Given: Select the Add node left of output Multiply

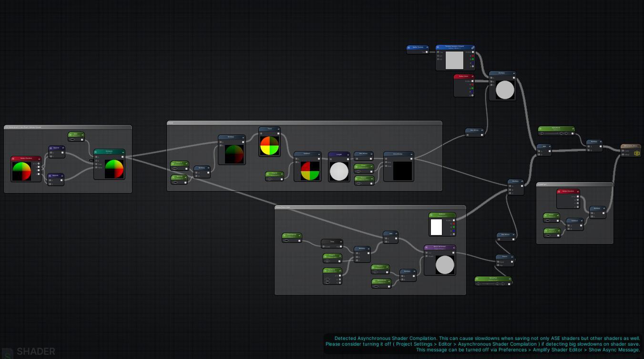Looking at the screenshot, I should (544, 150).
